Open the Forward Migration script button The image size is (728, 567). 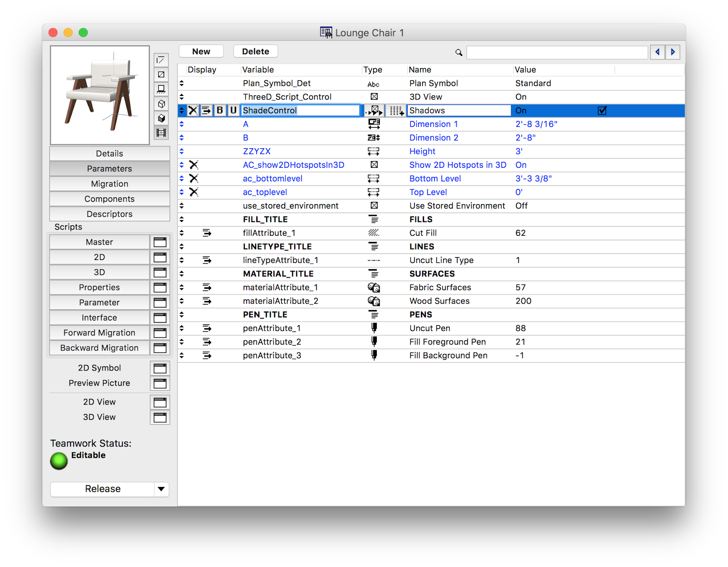point(99,333)
